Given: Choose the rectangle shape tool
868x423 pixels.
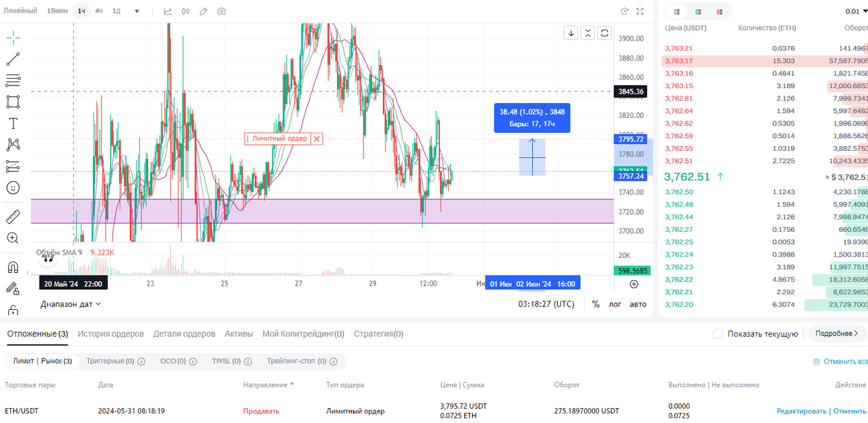Looking at the screenshot, I should click(x=13, y=102).
